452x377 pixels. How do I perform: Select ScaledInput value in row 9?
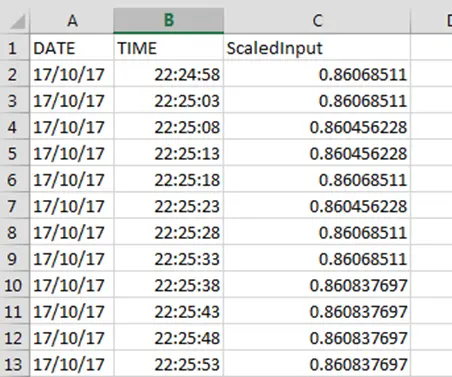pyautogui.click(x=317, y=258)
